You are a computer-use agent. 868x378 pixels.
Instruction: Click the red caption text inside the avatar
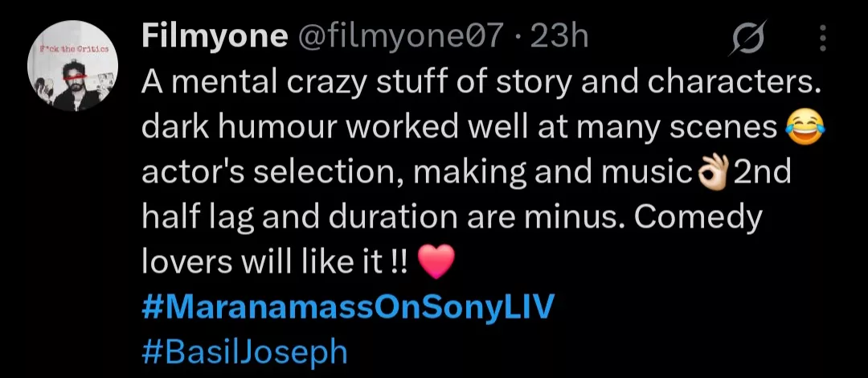coord(73,51)
